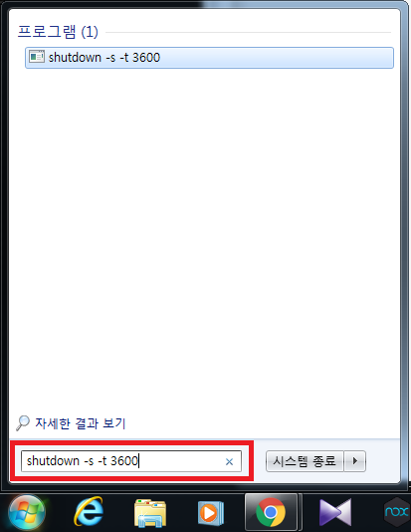Click the magnifier icon beside 자세한 결과 보기
Screen dimensions: 411x532
tap(23, 423)
